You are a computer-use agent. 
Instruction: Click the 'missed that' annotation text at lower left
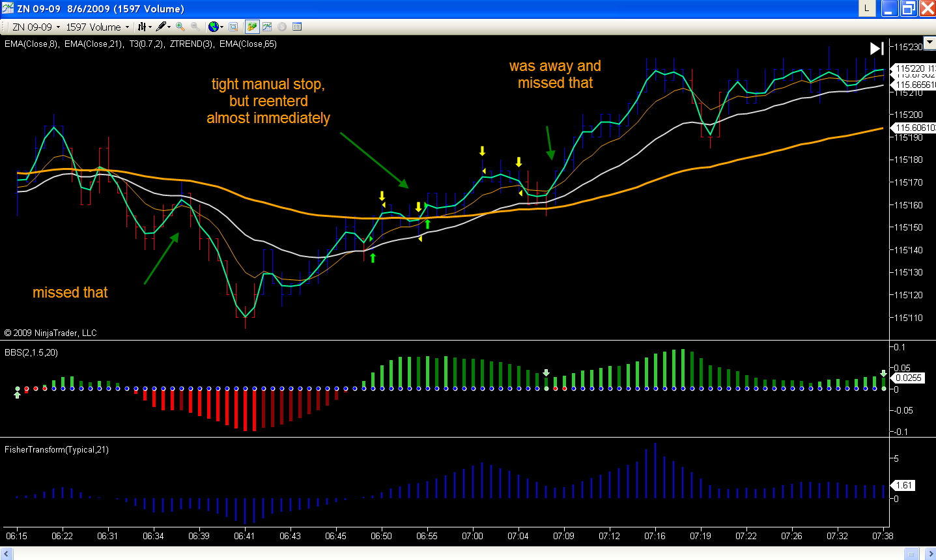tap(70, 292)
